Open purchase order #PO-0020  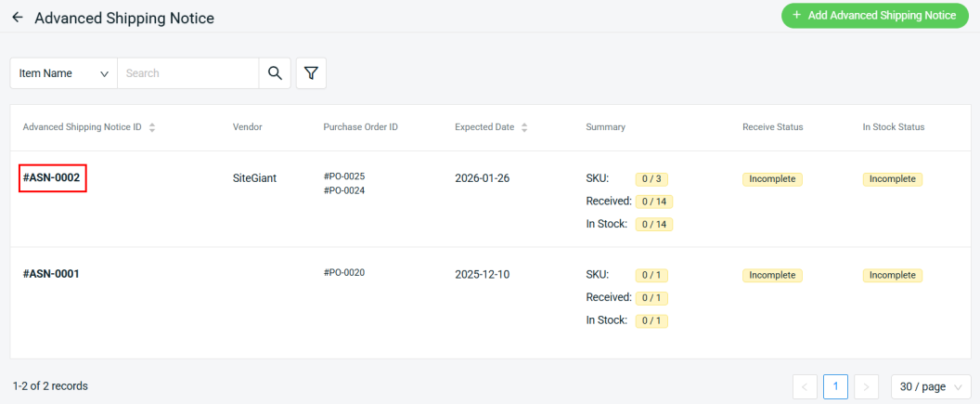[344, 273]
